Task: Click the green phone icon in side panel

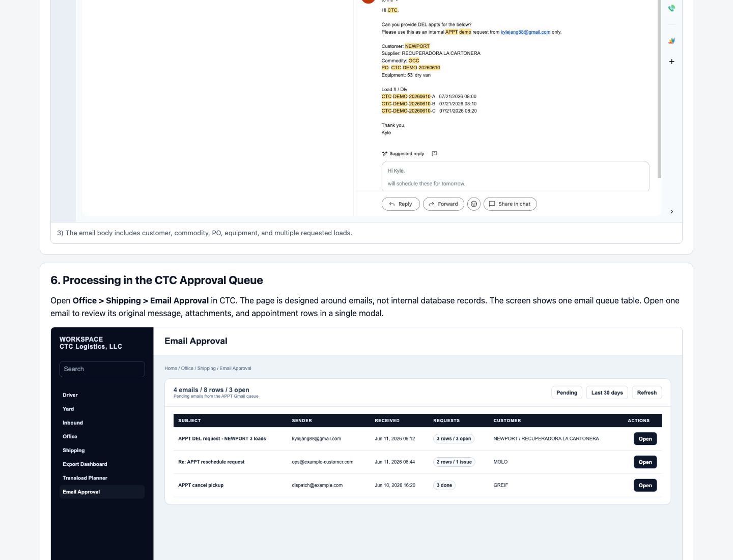Action: pyautogui.click(x=671, y=8)
